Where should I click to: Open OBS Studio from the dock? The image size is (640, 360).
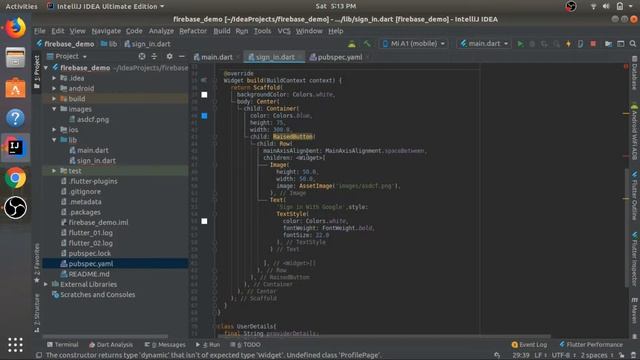click(x=16, y=208)
